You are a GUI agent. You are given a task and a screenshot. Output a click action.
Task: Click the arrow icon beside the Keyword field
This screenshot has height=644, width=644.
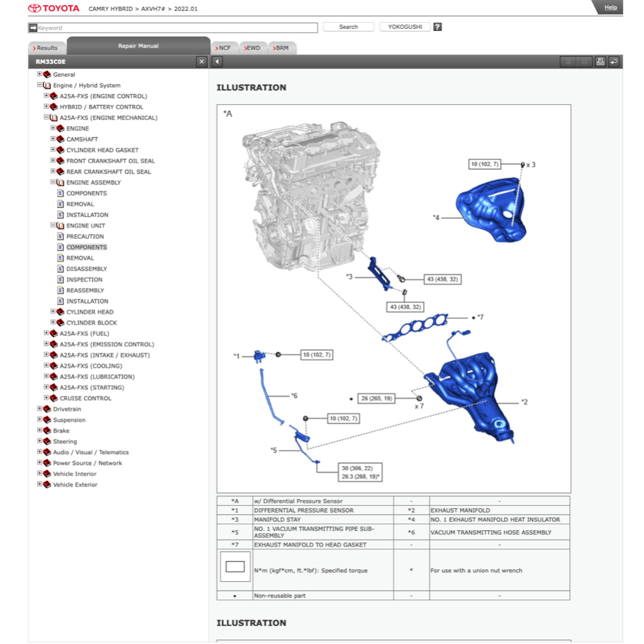33,28
